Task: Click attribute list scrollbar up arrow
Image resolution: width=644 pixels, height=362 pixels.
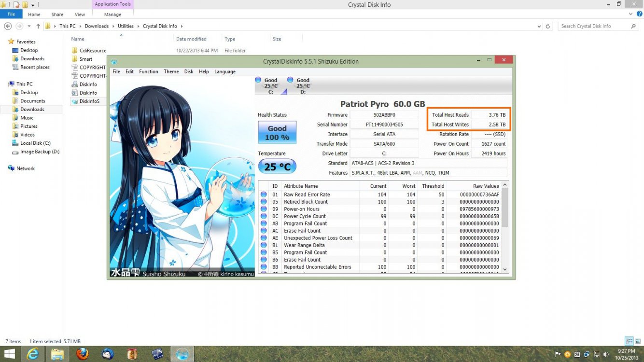Action: [x=505, y=185]
